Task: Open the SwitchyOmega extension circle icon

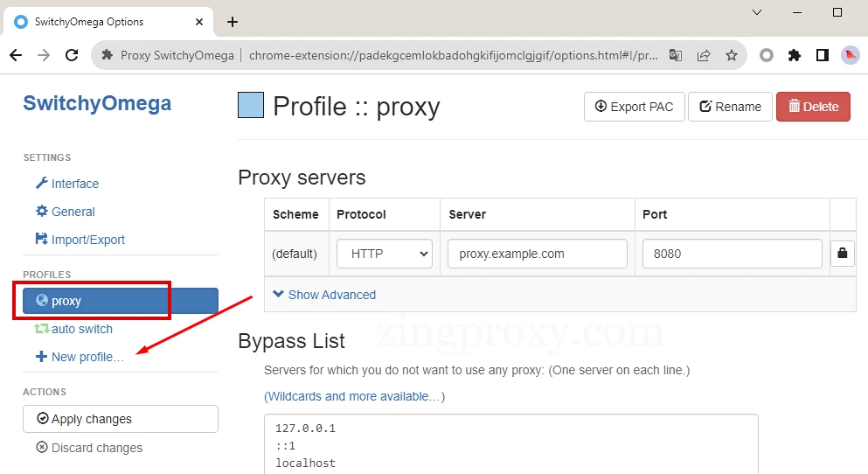Action: (x=766, y=55)
